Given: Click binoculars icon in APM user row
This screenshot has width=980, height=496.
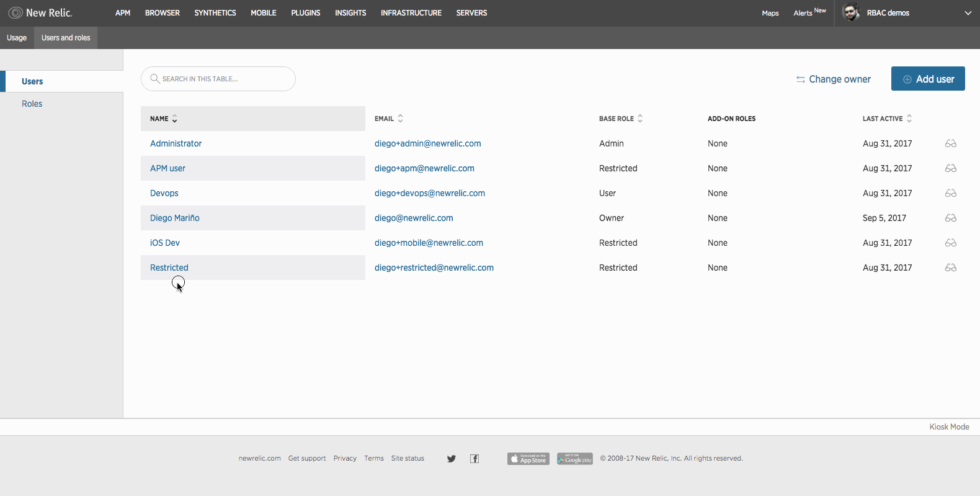Looking at the screenshot, I should pyautogui.click(x=950, y=168).
